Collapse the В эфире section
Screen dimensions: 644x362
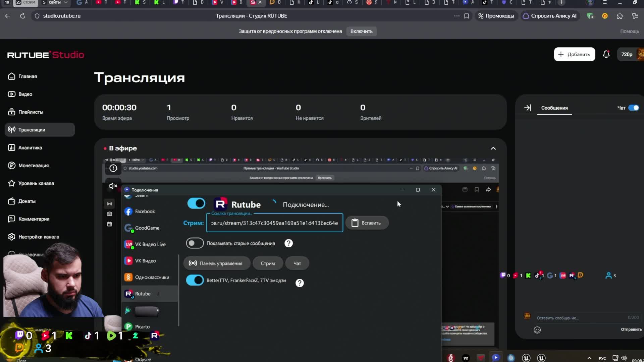(x=493, y=148)
